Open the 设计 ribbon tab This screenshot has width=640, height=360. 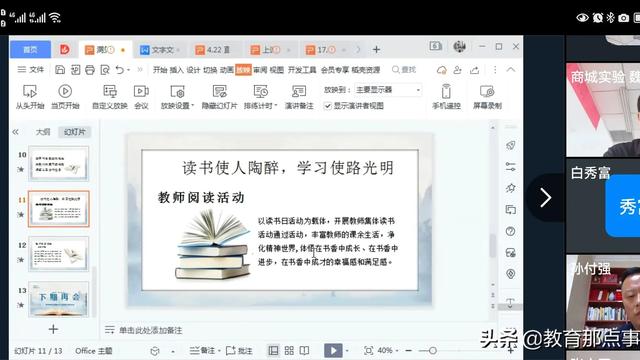point(193,70)
